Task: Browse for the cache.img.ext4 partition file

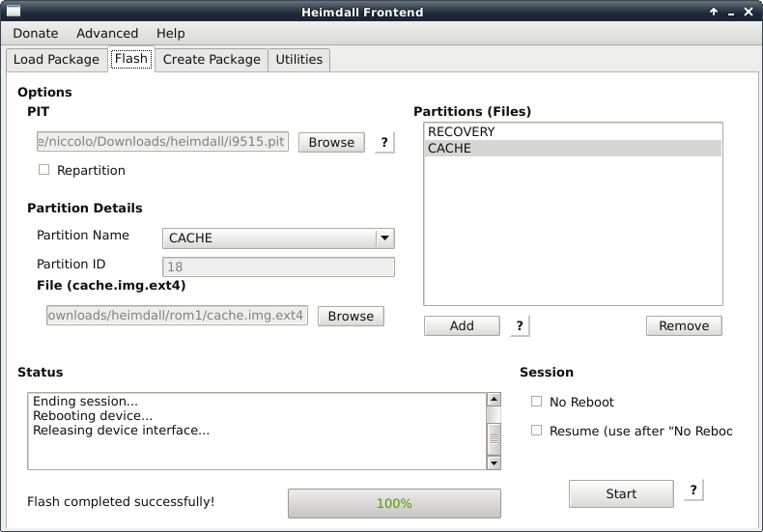Action: (x=351, y=316)
